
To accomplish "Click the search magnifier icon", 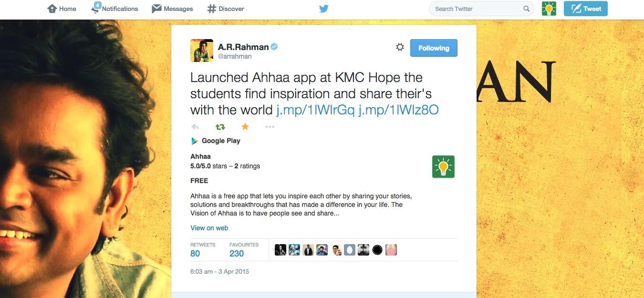I will [526, 9].
